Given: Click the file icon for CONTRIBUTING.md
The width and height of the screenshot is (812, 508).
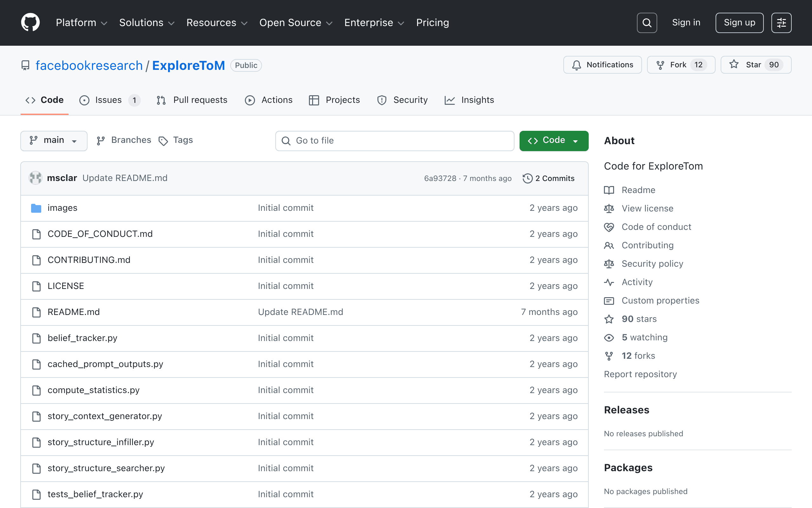Looking at the screenshot, I should point(36,260).
